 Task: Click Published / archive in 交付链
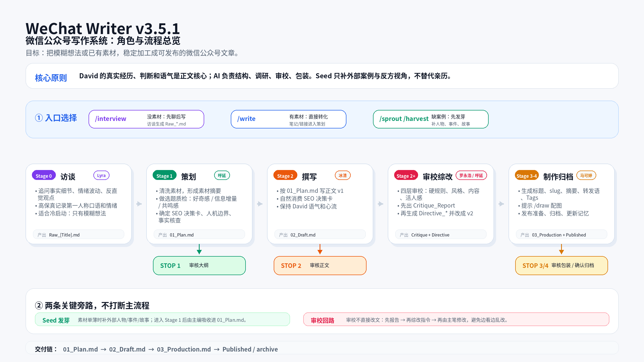click(250, 349)
